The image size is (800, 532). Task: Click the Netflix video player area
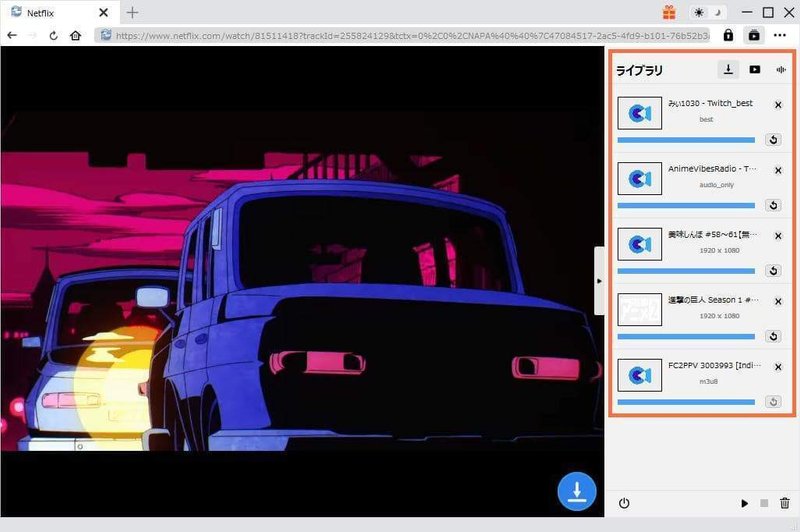tap(302, 281)
